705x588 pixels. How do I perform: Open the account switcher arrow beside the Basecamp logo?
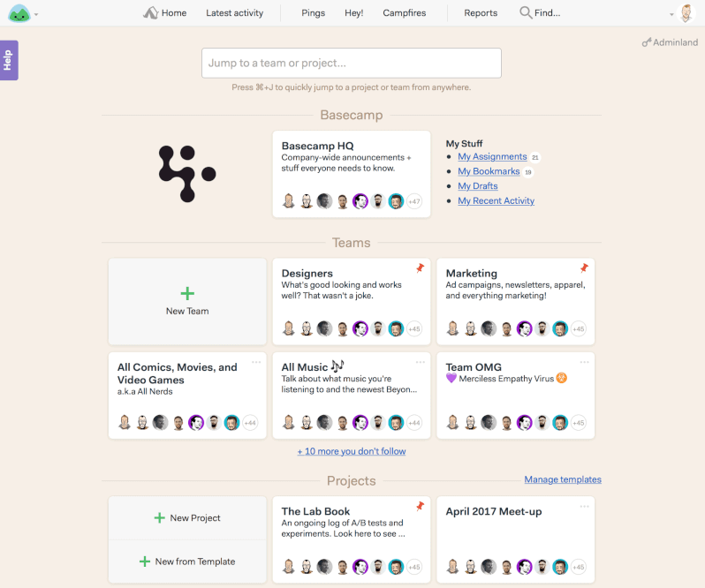pos(36,14)
